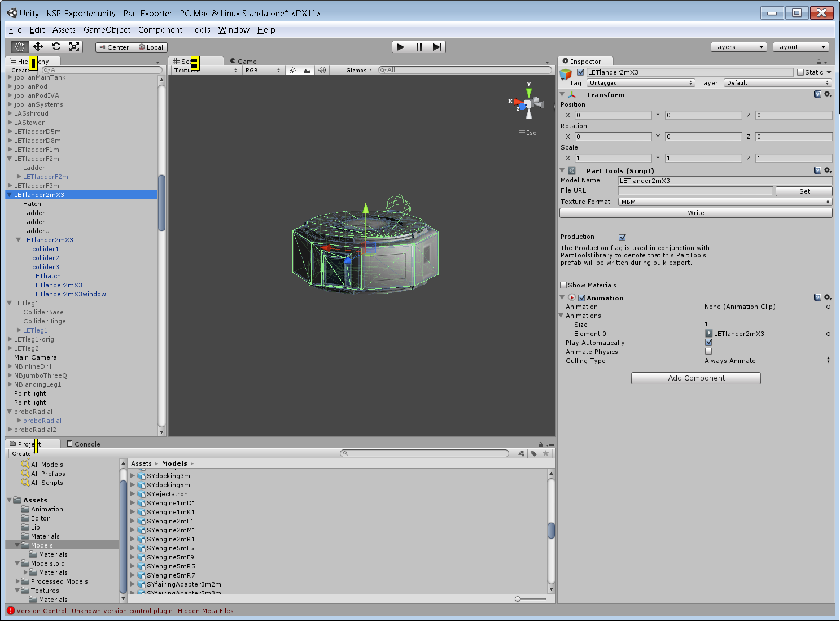This screenshot has width=840, height=621.
Task: Select the All Models favorite search
Action: pos(47,465)
